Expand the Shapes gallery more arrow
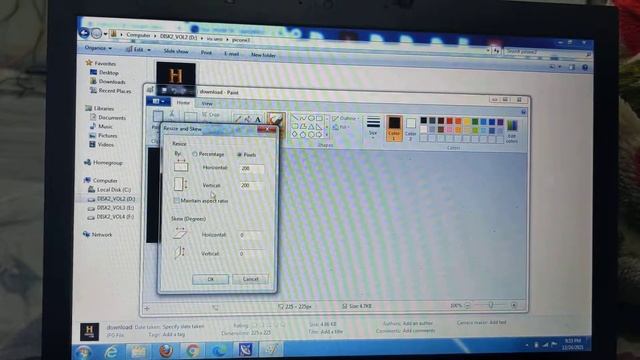Image resolution: width=640 pixels, height=360 pixels. (327, 134)
